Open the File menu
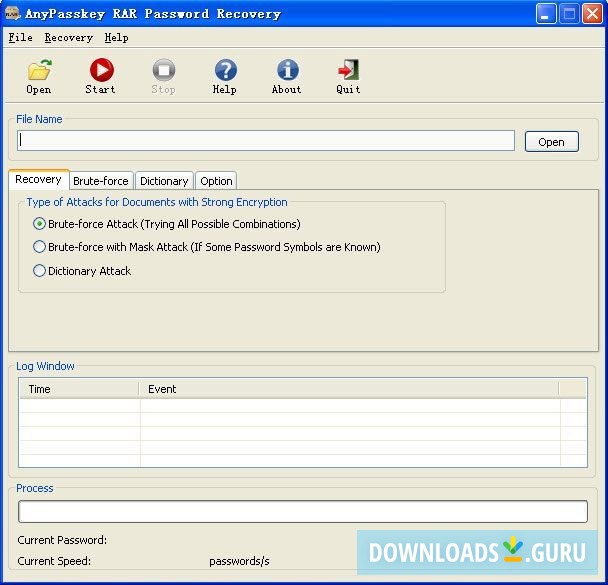Screen dimensions: 608x585 20,38
